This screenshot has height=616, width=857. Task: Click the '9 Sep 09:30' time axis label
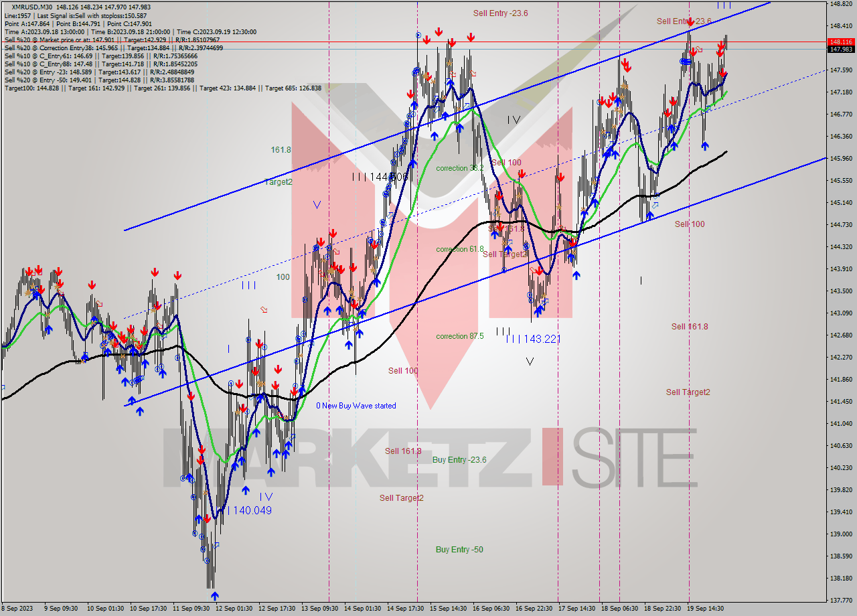[x=60, y=609]
